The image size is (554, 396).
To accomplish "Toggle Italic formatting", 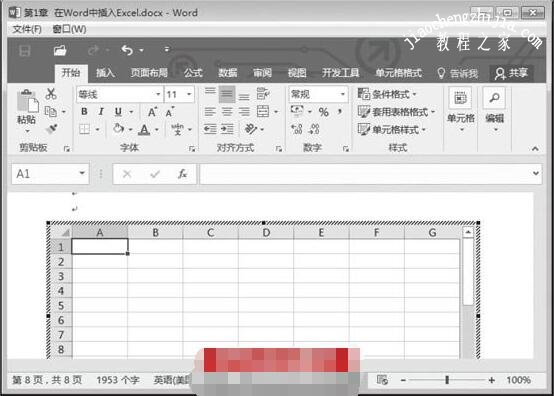I will pyautogui.click(x=101, y=112).
